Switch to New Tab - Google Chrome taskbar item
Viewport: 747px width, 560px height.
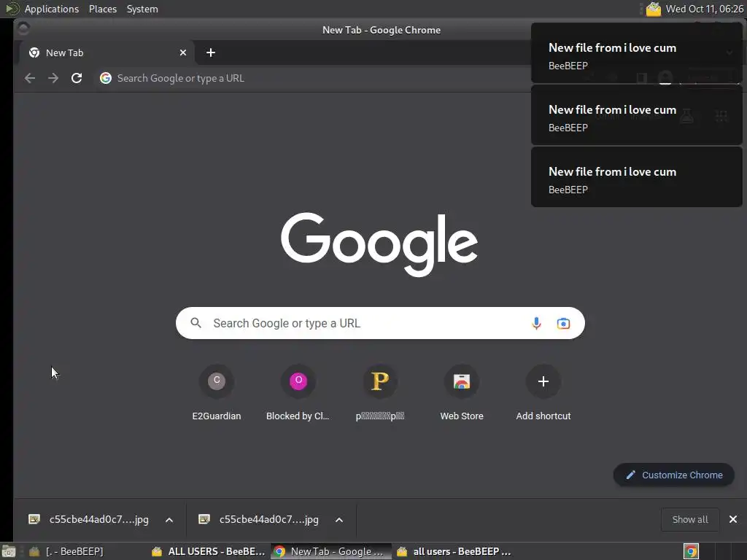coord(330,551)
